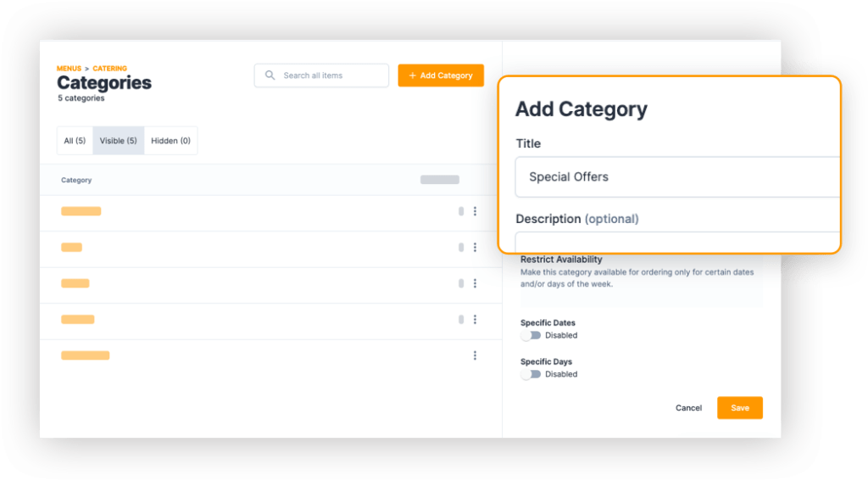Image resolution: width=868 pixels, height=481 pixels.
Task: Click the magnifier icon in search box
Action: coord(270,75)
